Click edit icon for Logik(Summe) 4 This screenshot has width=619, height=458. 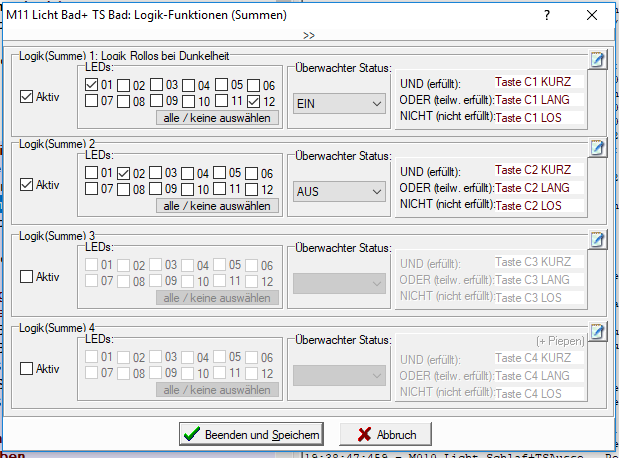(597, 331)
